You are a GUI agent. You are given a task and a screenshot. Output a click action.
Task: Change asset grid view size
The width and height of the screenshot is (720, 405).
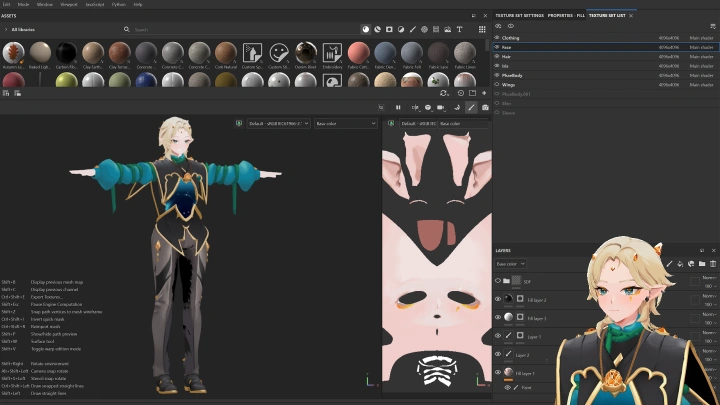[482, 29]
